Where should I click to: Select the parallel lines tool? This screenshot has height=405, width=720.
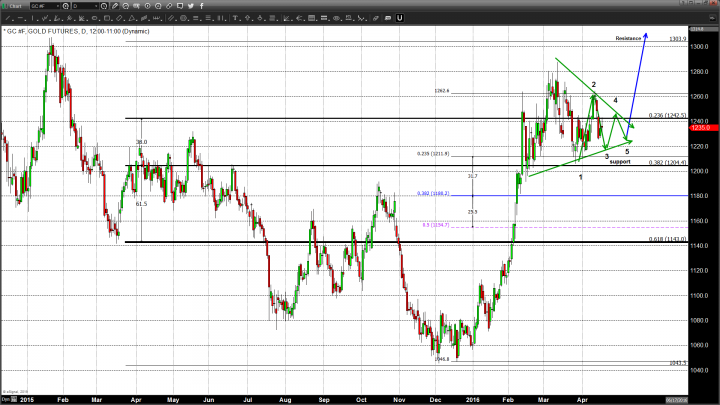point(171,18)
